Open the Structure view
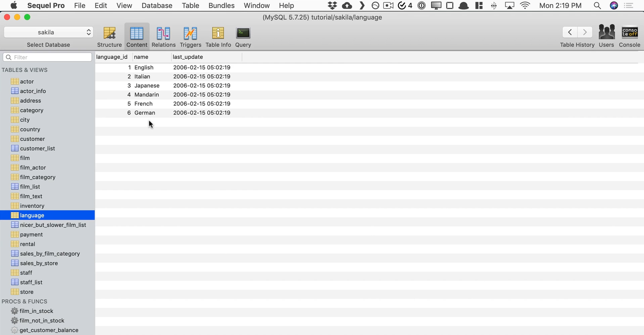 pyautogui.click(x=109, y=37)
